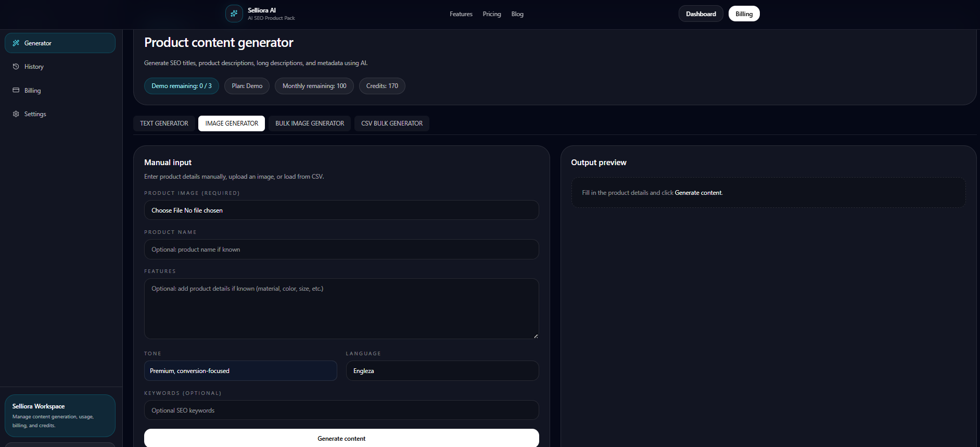
Task: Click the Output preview heading
Action: (599, 163)
